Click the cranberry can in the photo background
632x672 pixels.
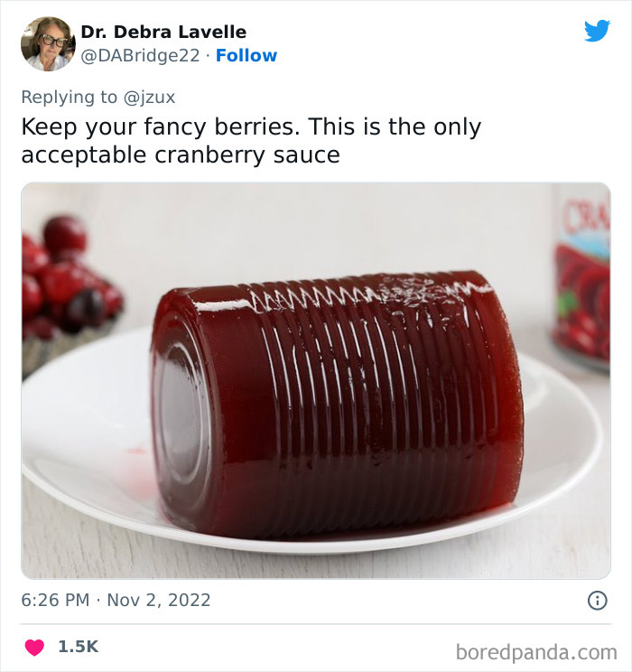[581, 278]
